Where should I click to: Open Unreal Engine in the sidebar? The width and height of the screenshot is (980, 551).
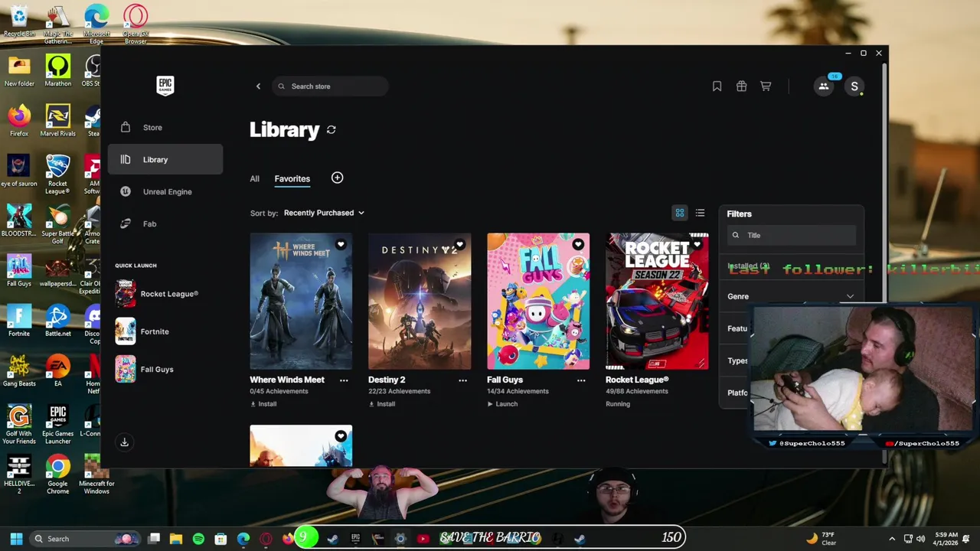click(165, 192)
